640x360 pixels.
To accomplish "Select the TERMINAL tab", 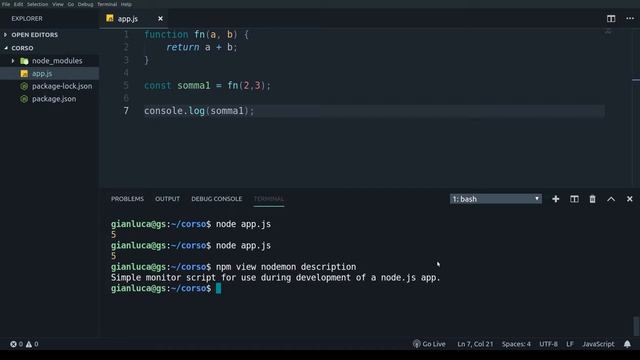I will tap(269, 199).
